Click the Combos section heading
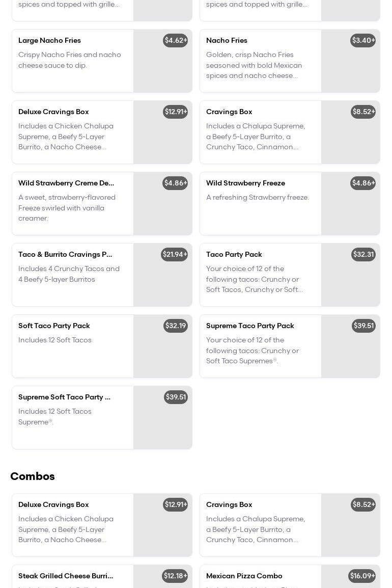The image size is (392, 588). click(33, 476)
